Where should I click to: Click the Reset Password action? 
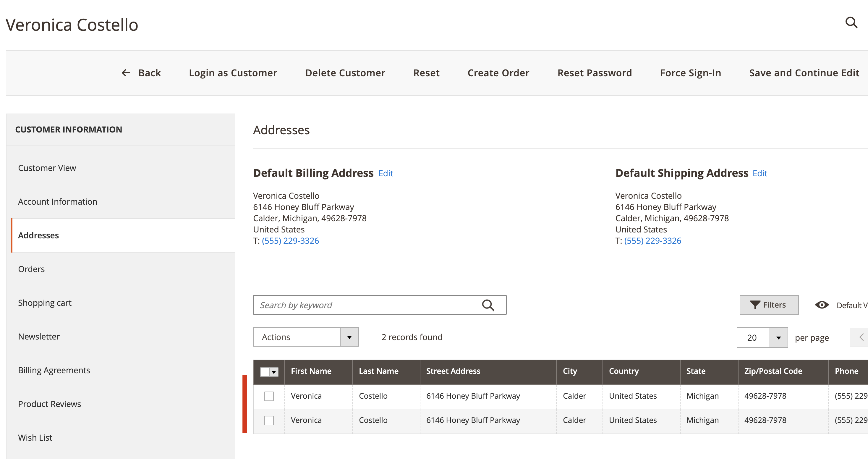tap(595, 73)
